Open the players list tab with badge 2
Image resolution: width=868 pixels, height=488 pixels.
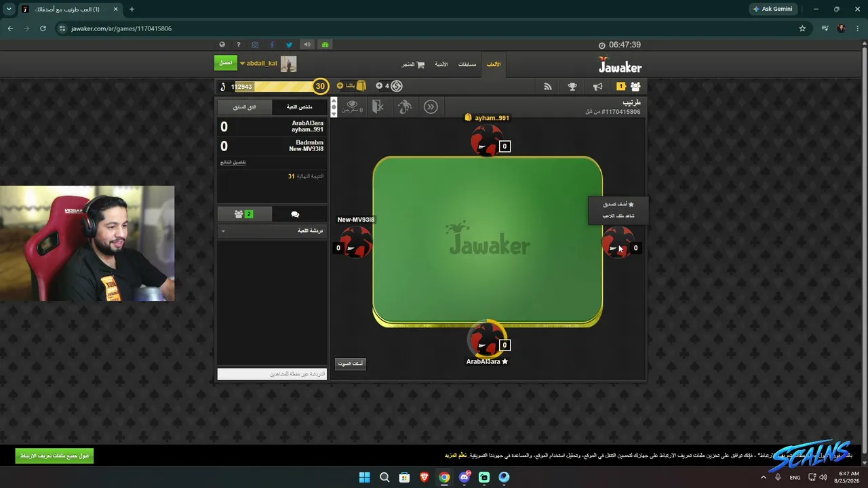[x=244, y=214]
